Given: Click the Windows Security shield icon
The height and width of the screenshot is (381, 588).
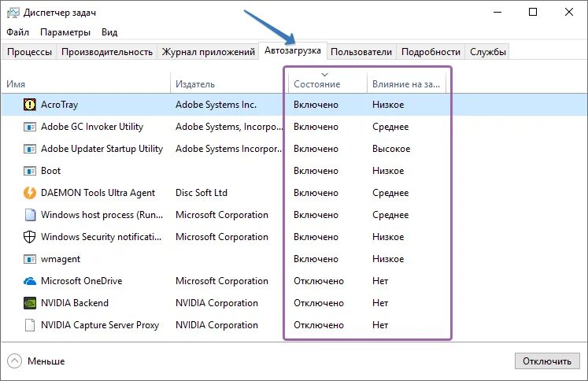Looking at the screenshot, I should 30,237.
